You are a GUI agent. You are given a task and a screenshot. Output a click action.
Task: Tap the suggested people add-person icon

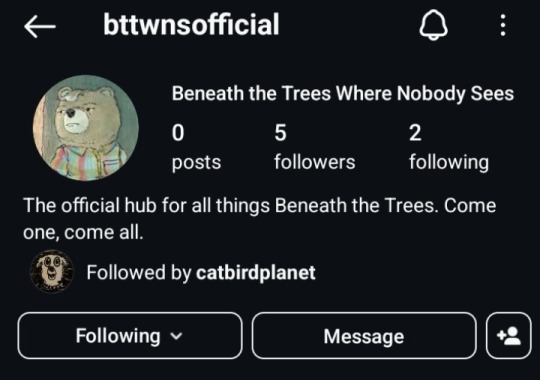[509, 336]
